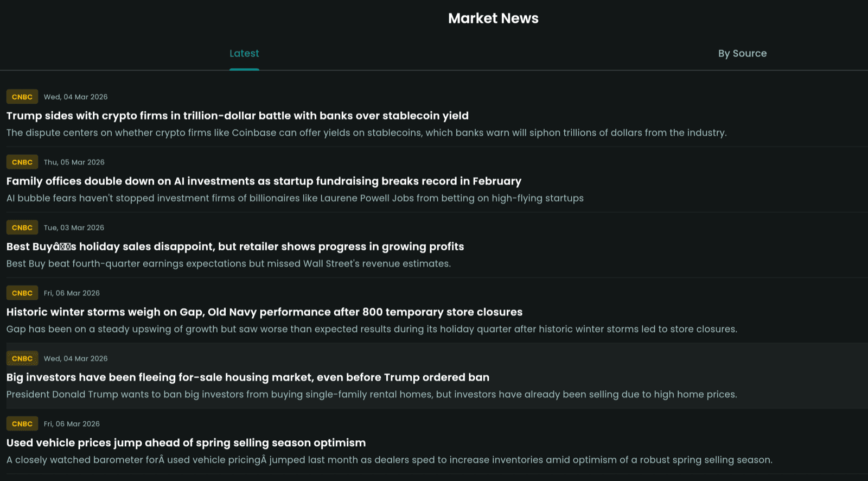Viewport: 868px width, 481px height.
Task: Click the CNBC badge on the stablecoin yield story
Action: coord(22,97)
